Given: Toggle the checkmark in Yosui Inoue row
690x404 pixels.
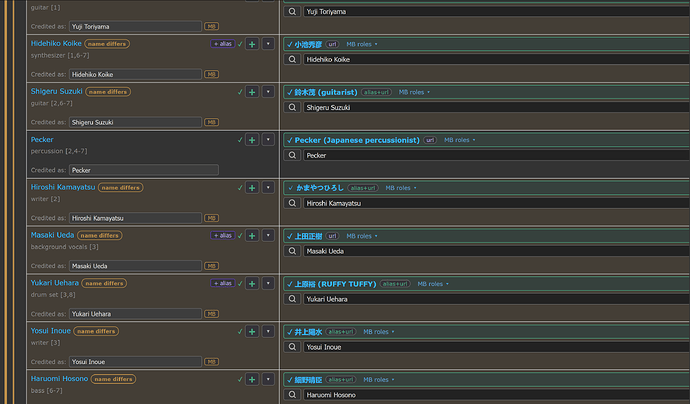Looking at the screenshot, I should tap(240, 331).
